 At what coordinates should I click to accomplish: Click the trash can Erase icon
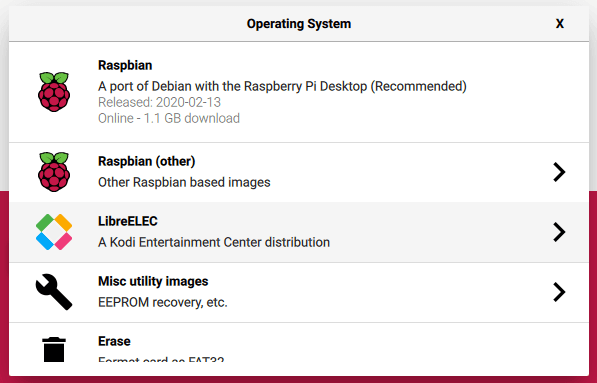click(x=54, y=349)
